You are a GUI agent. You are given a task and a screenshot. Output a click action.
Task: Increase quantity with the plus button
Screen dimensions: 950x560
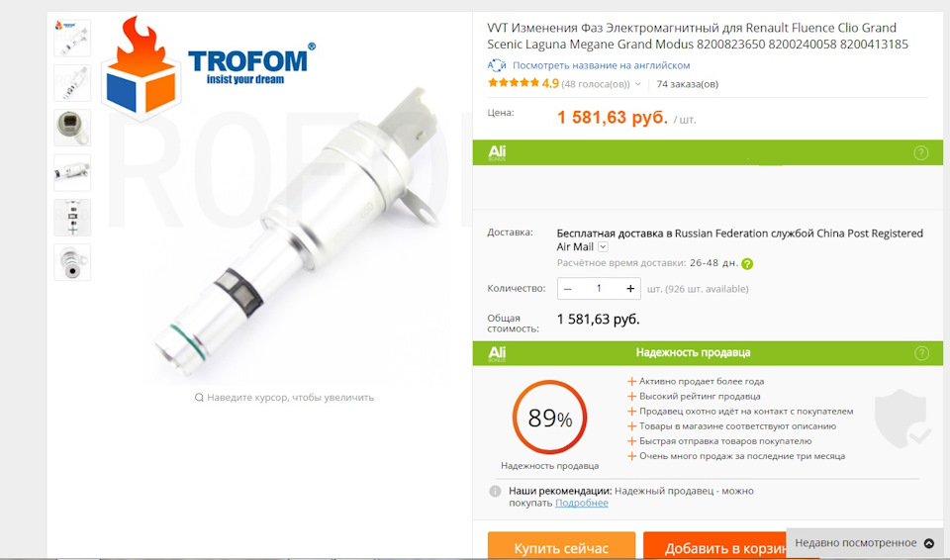(630, 289)
